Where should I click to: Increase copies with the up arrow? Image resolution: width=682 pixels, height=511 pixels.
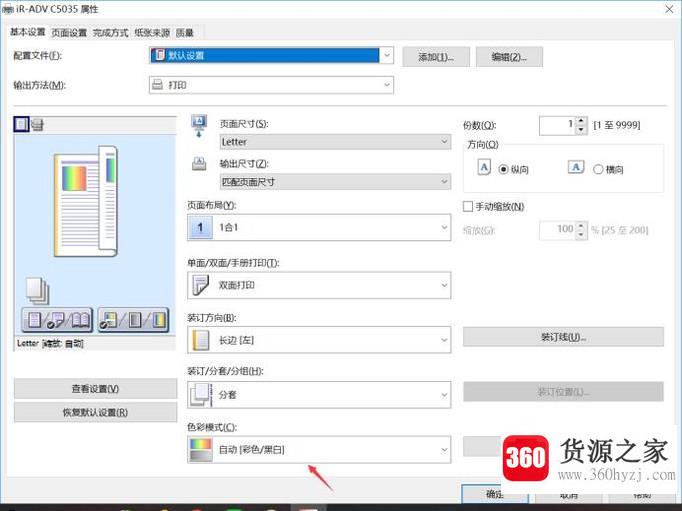(582, 121)
